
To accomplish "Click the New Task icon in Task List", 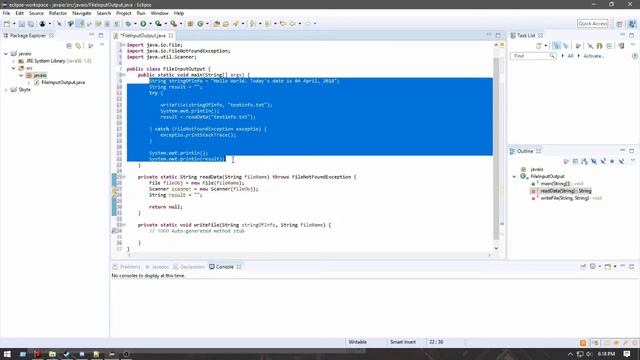I will (x=539, y=46).
